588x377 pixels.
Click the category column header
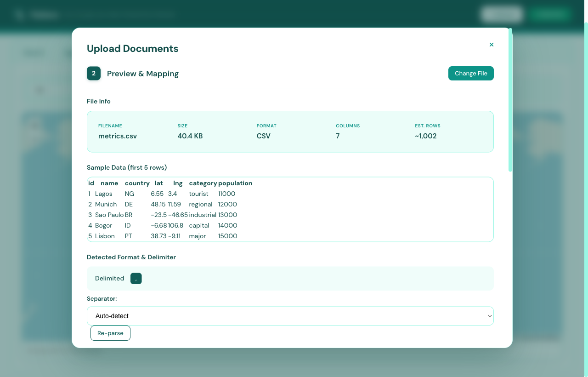[203, 183]
